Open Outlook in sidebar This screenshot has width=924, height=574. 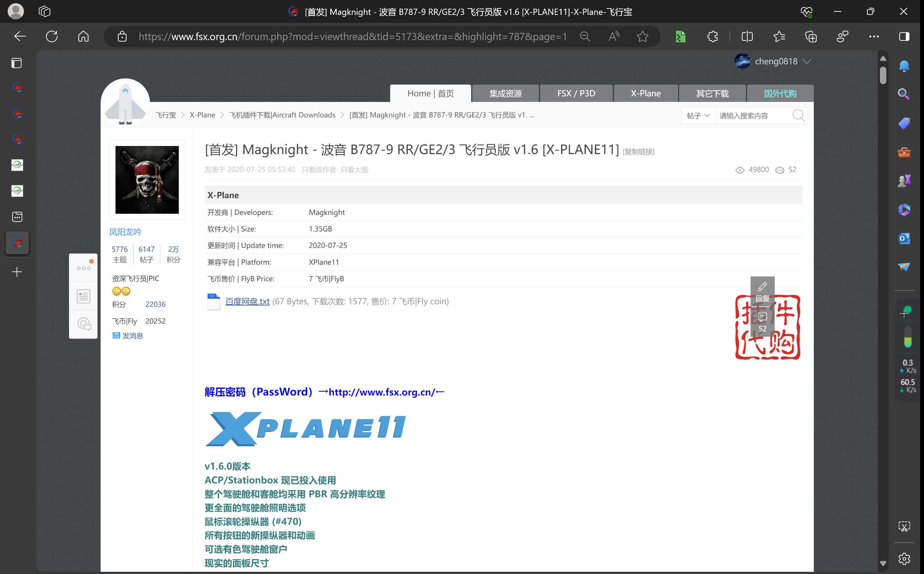[x=904, y=238]
